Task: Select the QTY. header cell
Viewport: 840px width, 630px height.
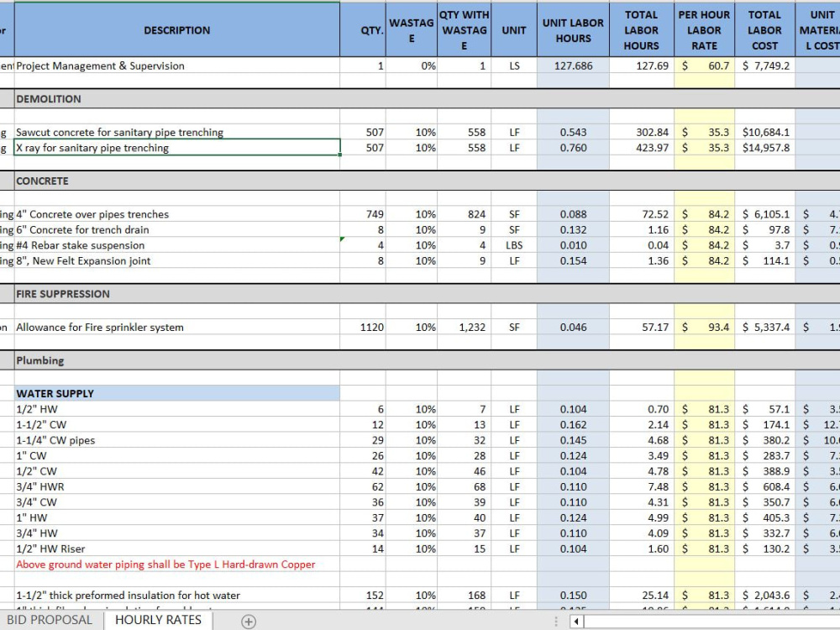Action: point(363,30)
